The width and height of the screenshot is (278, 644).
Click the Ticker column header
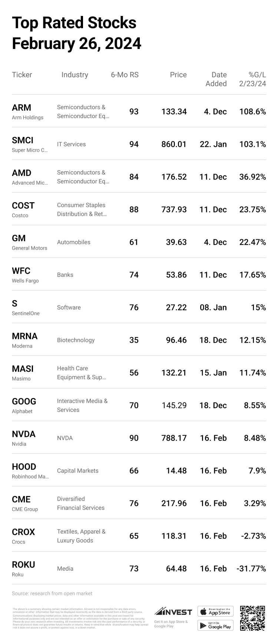pos(22,75)
